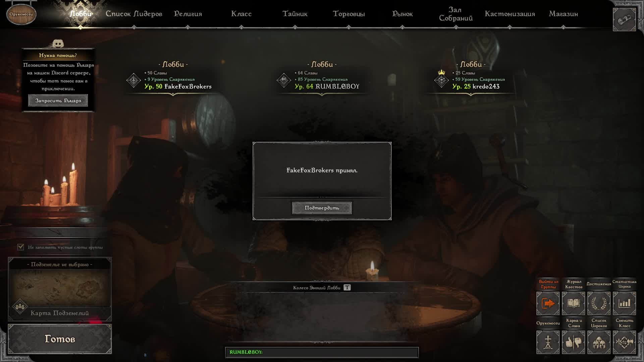Open the Player Statistics bar chart icon
Image resolution: width=644 pixels, height=362 pixels.
point(625,304)
